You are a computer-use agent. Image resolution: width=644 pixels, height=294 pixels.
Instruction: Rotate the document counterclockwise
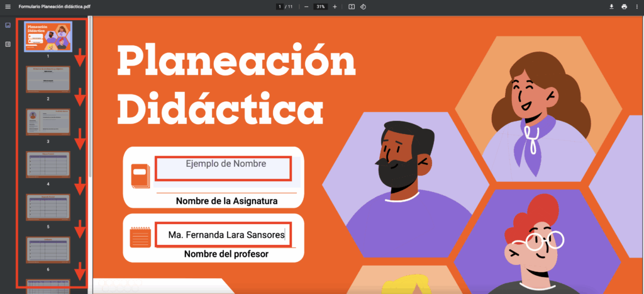[x=364, y=6]
